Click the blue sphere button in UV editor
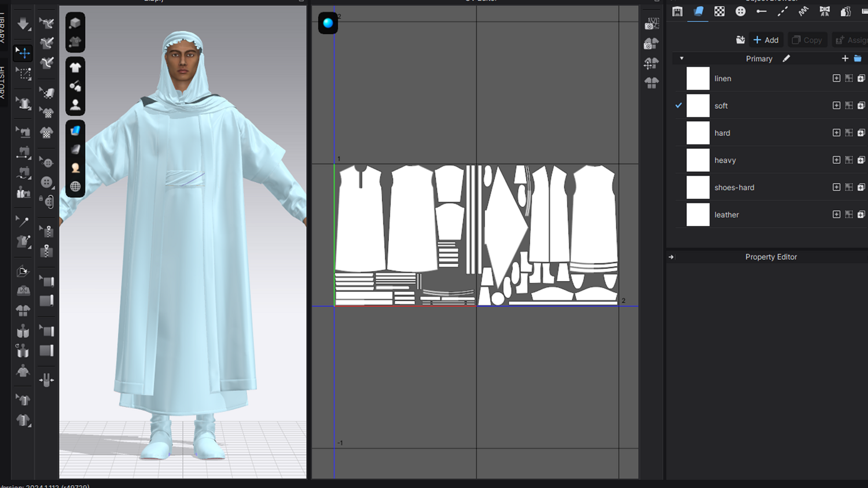The height and width of the screenshot is (488, 868). point(328,23)
